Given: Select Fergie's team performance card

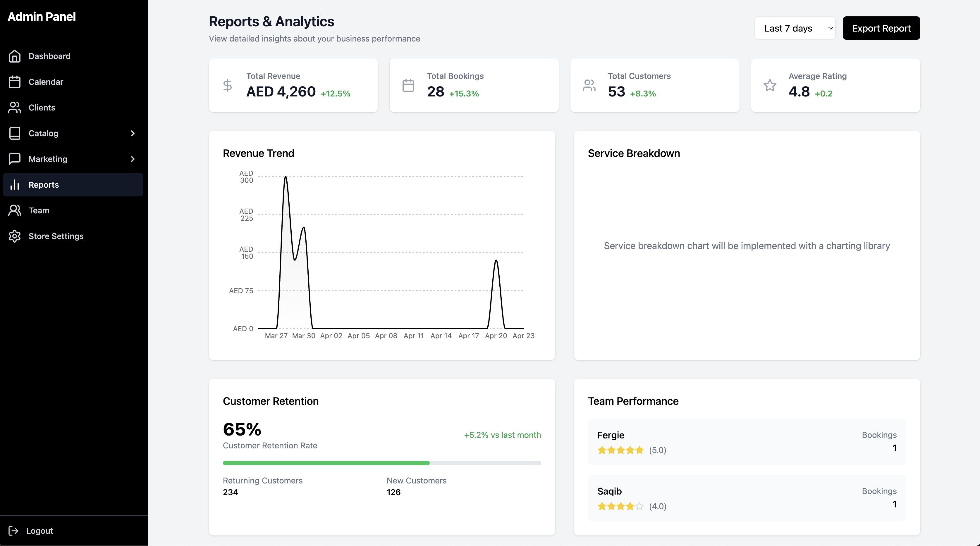Looking at the screenshot, I should tap(747, 442).
